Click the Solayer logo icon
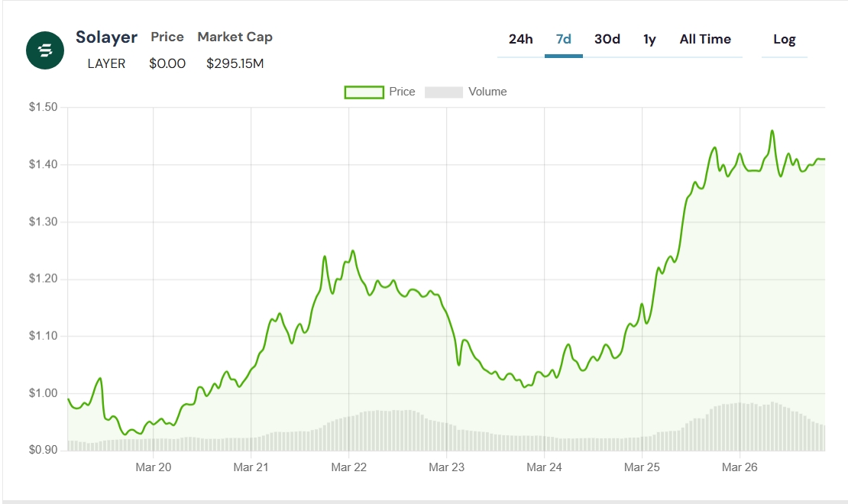This screenshot has width=848, height=504. (45, 50)
